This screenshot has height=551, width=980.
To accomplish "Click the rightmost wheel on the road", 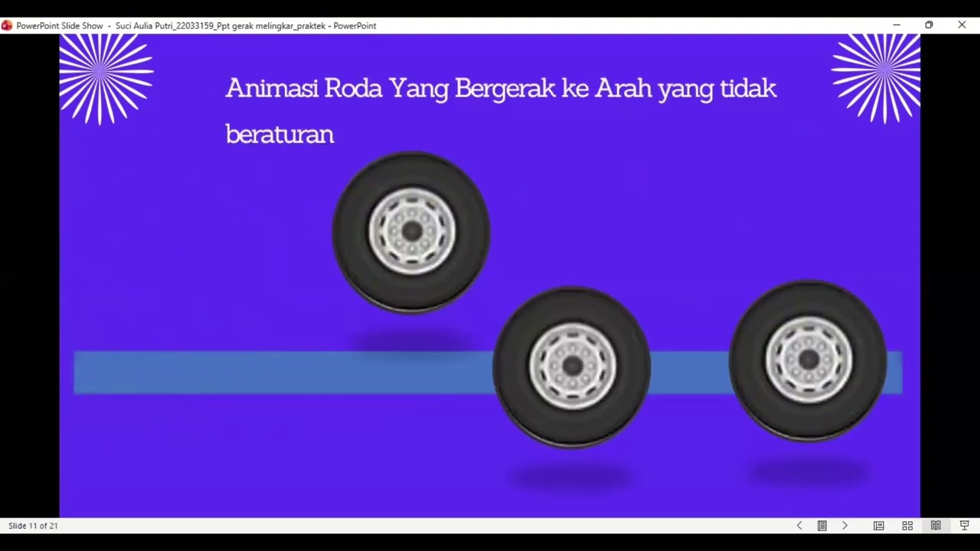I will pyautogui.click(x=808, y=360).
